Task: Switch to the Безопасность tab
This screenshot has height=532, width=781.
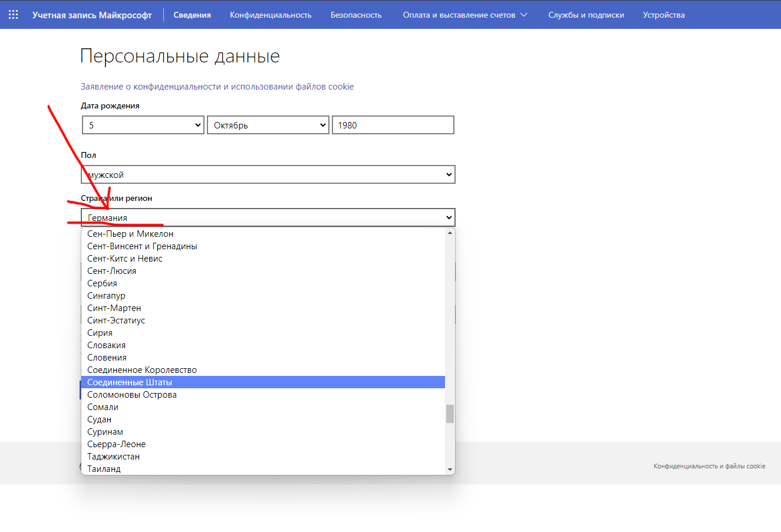Action: (356, 15)
